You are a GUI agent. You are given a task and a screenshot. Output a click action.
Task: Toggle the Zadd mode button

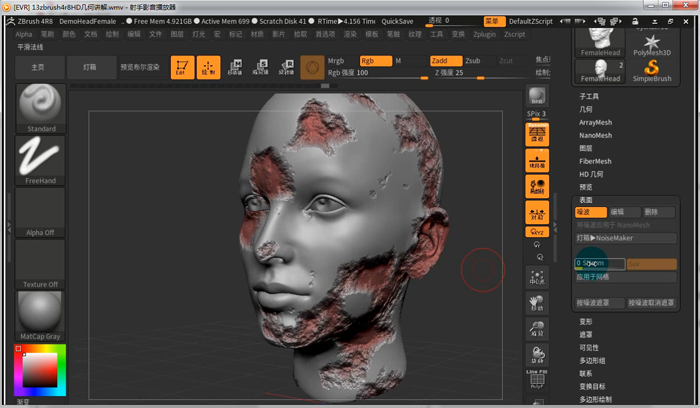coord(446,61)
